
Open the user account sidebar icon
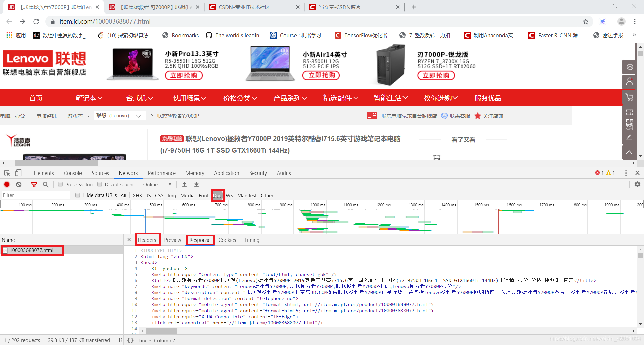coord(629,82)
